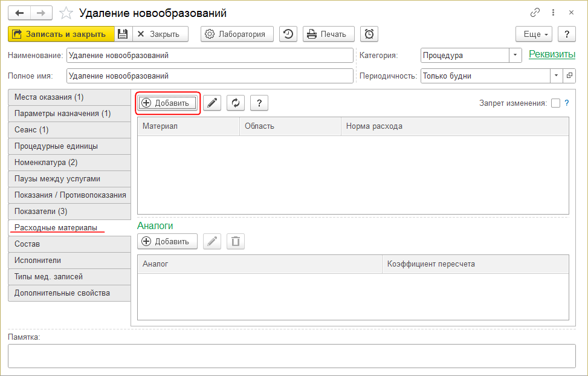Click the copy link chain icon
The image size is (588, 376).
pyautogui.click(x=535, y=13)
